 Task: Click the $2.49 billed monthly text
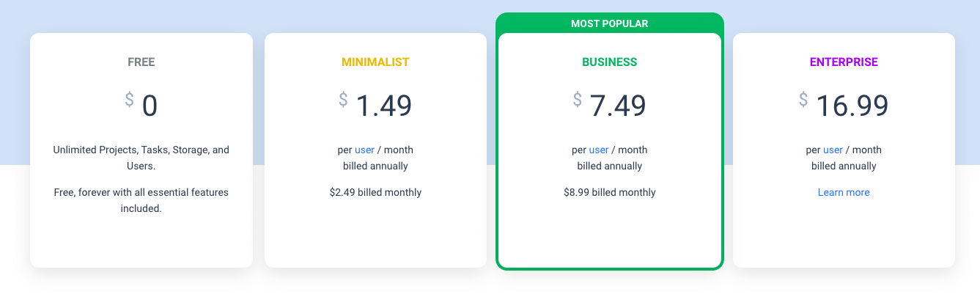[x=375, y=192]
